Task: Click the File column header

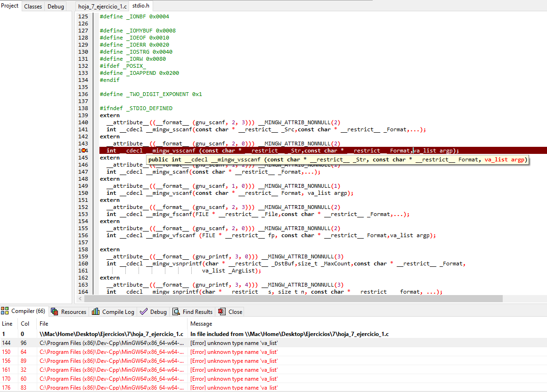Action: 44,324
